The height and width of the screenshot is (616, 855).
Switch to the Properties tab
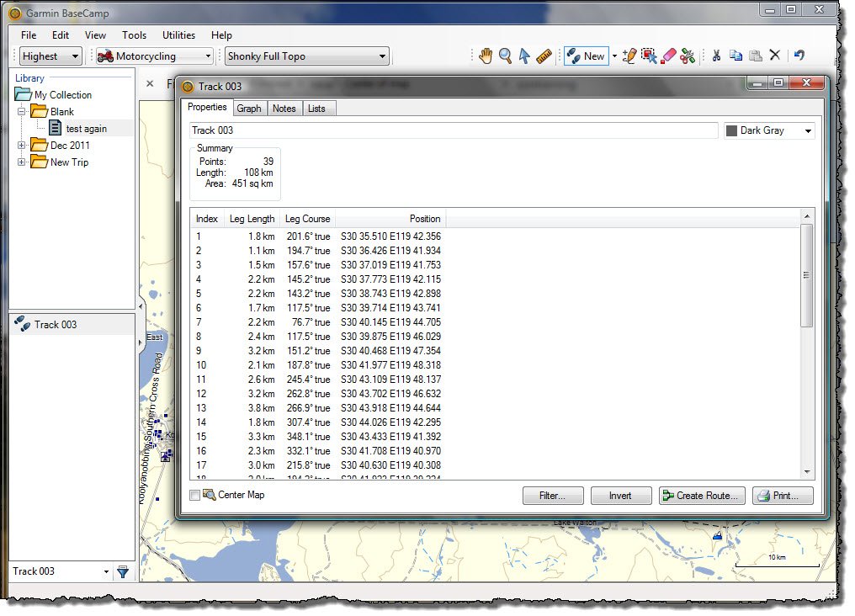207,108
